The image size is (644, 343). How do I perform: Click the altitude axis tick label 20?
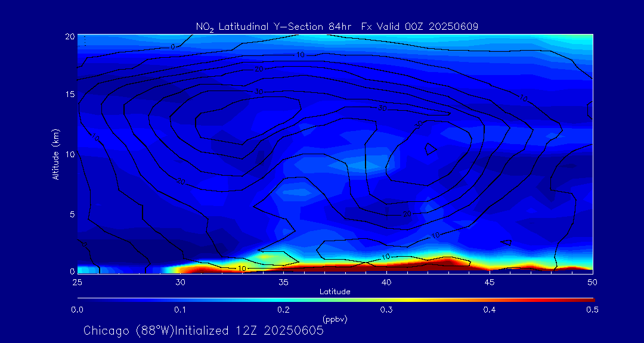click(x=69, y=36)
